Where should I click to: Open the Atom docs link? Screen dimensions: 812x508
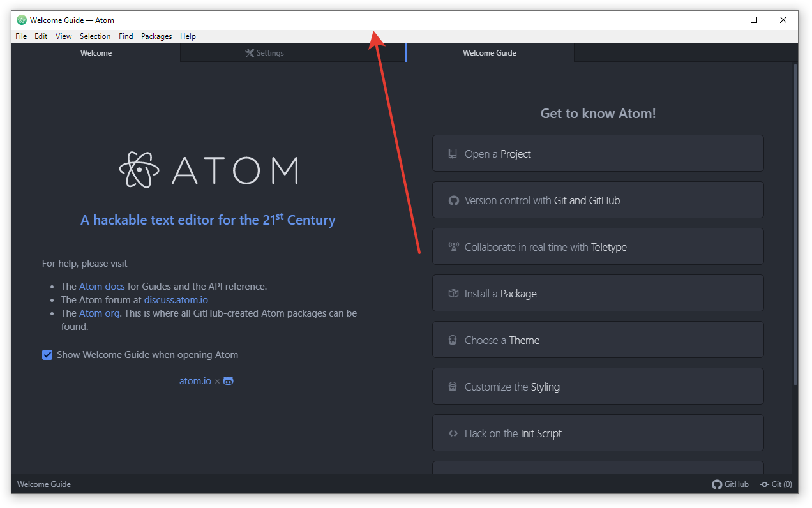pos(102,287)
